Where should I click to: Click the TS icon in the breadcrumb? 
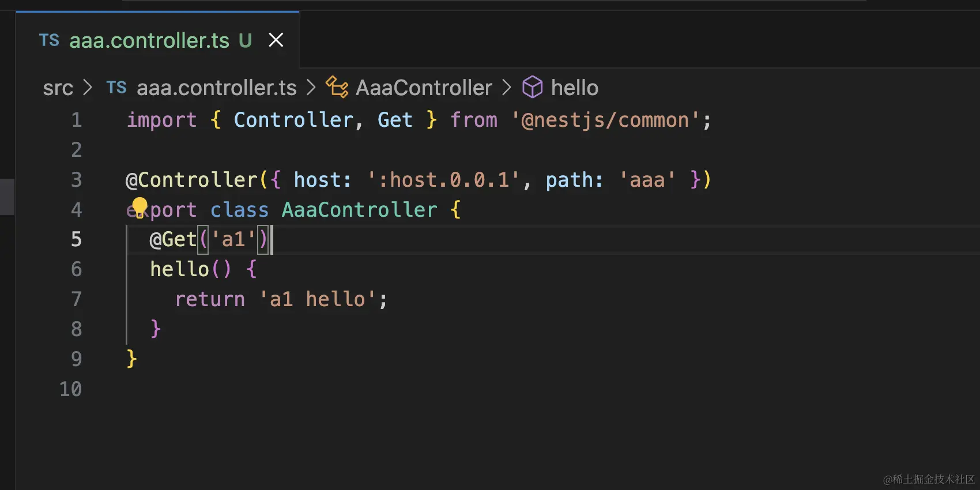[x=116, y=88]
